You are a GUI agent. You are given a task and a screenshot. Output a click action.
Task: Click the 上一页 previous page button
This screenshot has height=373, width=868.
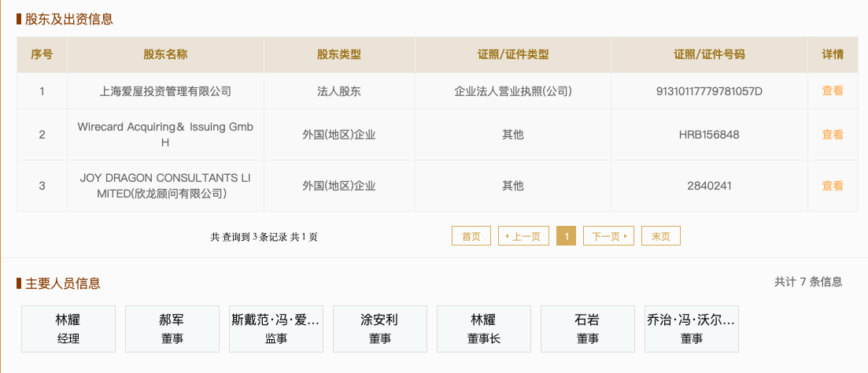pos(523,236)
